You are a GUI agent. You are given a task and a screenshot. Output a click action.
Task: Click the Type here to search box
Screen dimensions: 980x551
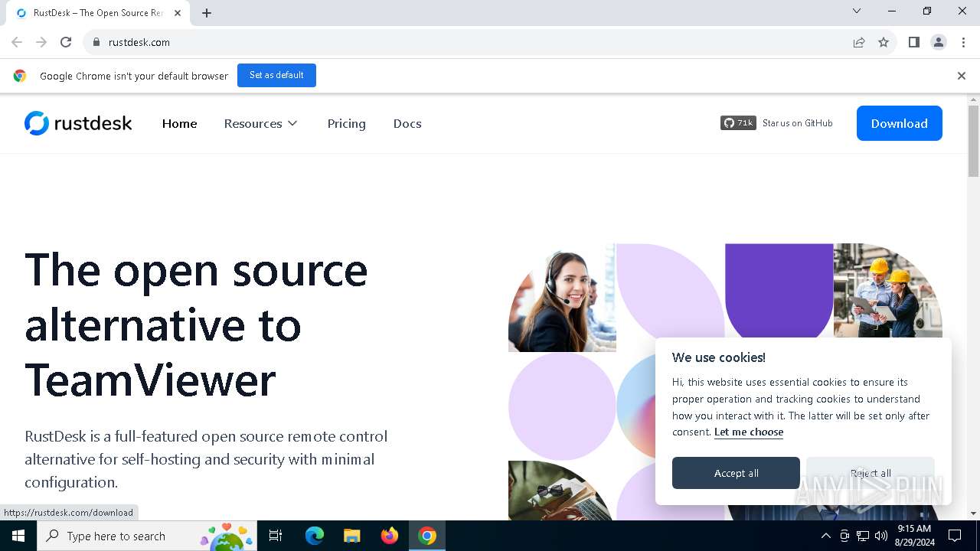tap(147, 536)
